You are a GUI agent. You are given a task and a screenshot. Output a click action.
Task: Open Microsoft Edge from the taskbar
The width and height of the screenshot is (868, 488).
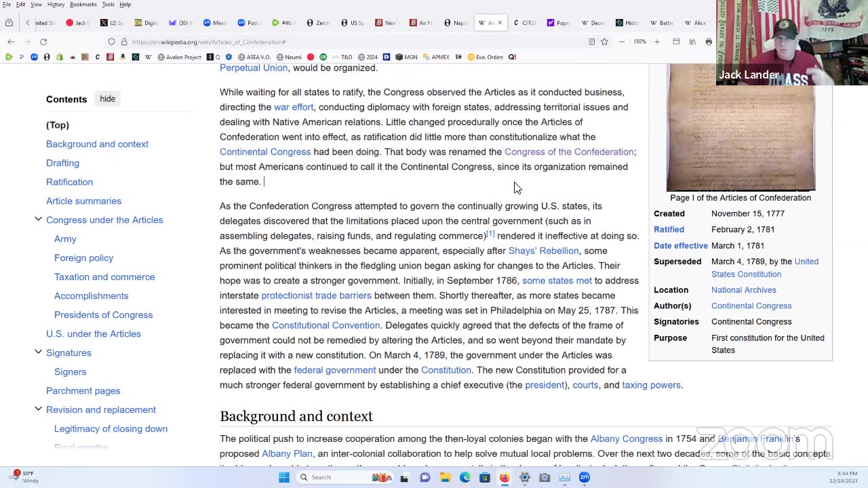click(x=465, y=477)
